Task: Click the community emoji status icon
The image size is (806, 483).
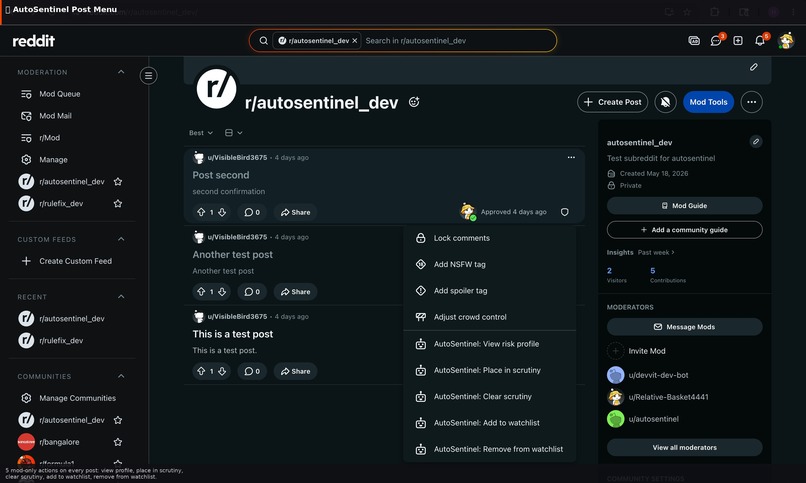Action: point(414,102)
